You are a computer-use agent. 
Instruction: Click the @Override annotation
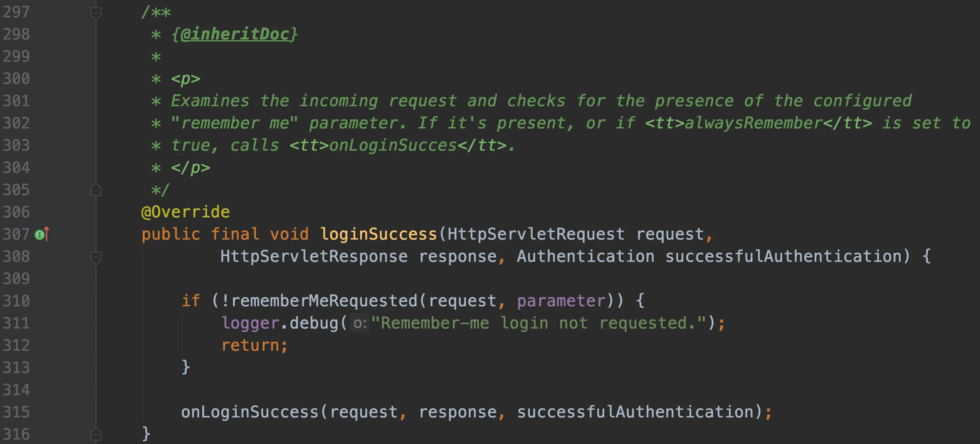186,212
